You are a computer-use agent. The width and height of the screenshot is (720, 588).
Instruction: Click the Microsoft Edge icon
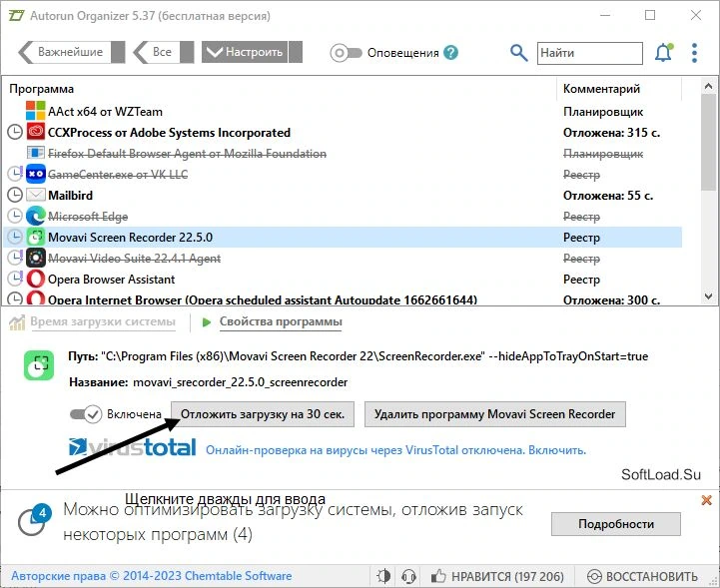(35, 217)
